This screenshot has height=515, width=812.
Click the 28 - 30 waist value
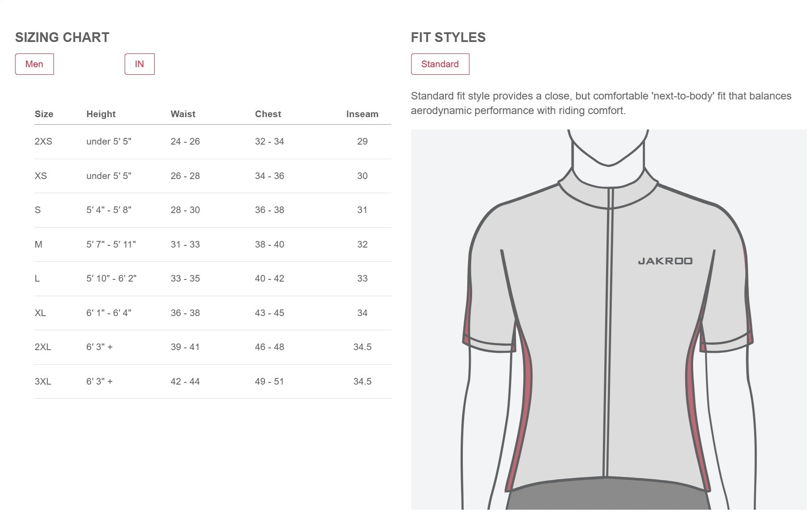click(185, 210)
